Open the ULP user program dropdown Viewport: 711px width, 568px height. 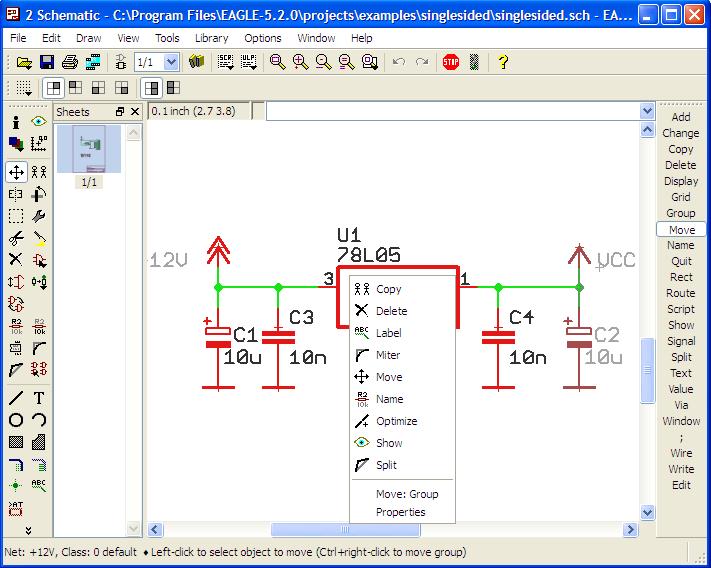point(248,62)
